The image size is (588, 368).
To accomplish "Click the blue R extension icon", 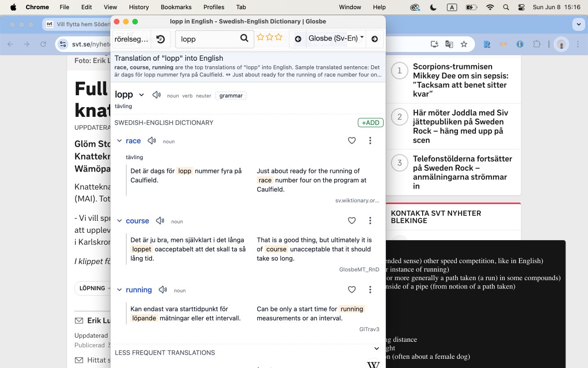I will point(487,44).
